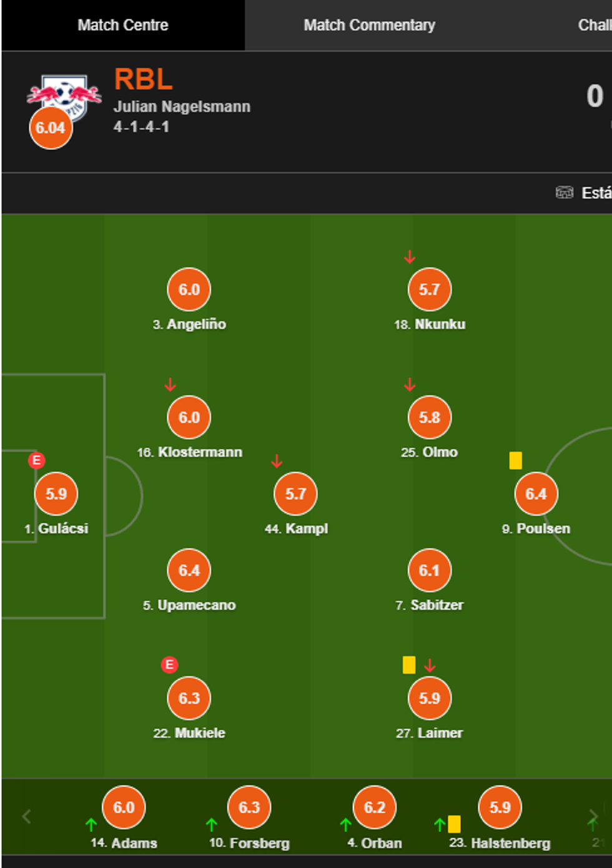Select substitute Forsberg's 6.3 rating
This screenshot has height=868, width=612.
point(249,807)
